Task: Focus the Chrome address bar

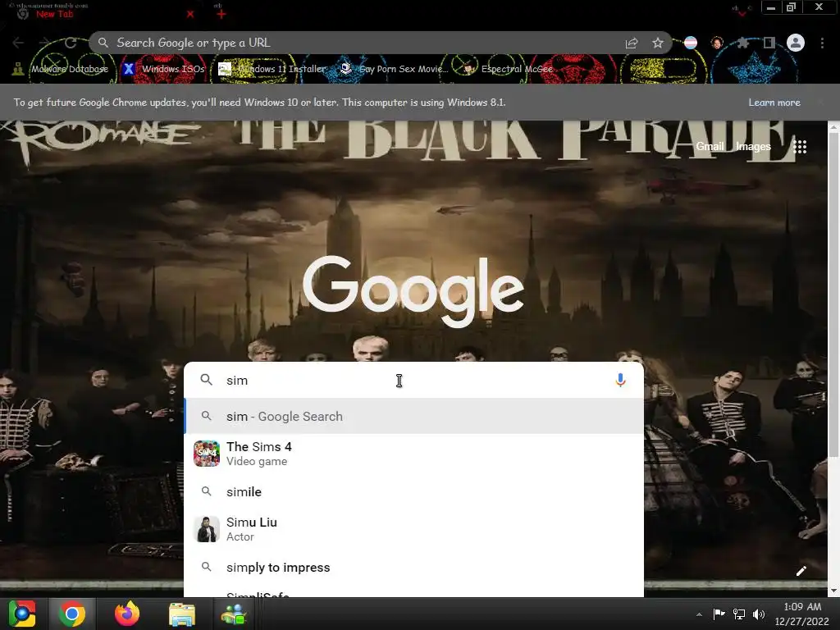Action: [364, 43]
